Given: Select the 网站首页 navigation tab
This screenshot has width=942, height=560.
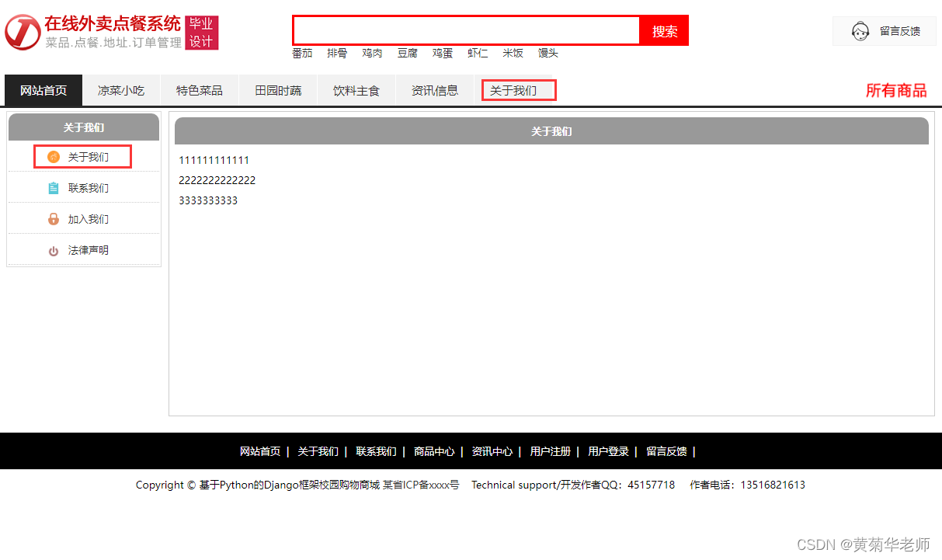Looking at the screenshot, I should pyautogui.click(x=43, y=91).
